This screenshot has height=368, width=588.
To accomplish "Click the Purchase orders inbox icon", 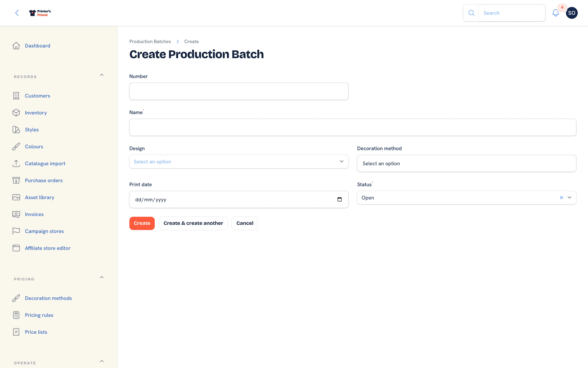I will pyautogui.click(x=16, y=180).
